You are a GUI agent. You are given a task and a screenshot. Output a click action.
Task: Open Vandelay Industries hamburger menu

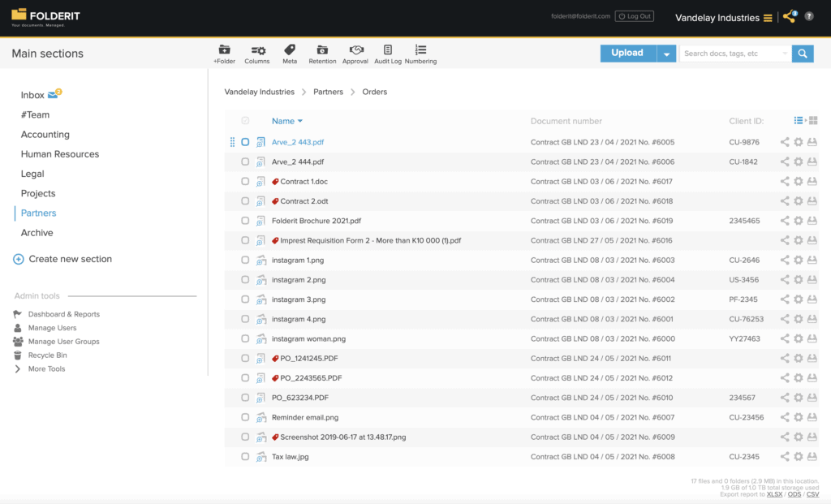768,18
